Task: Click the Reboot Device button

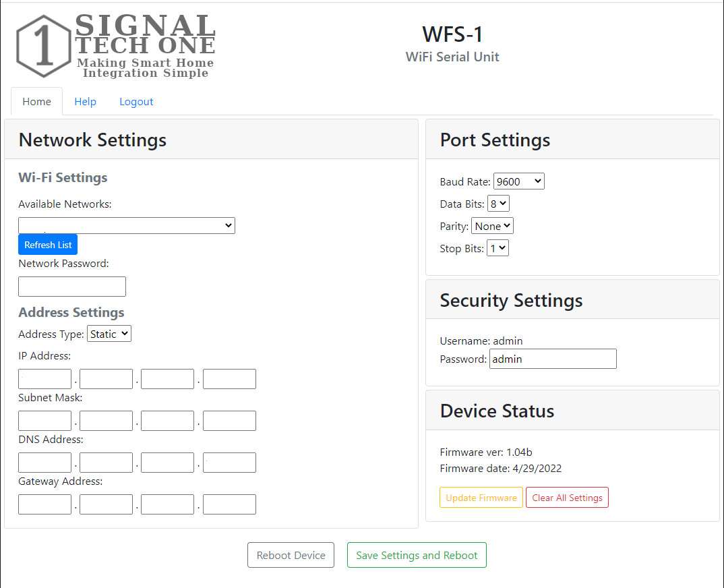Action: (291, 555)
